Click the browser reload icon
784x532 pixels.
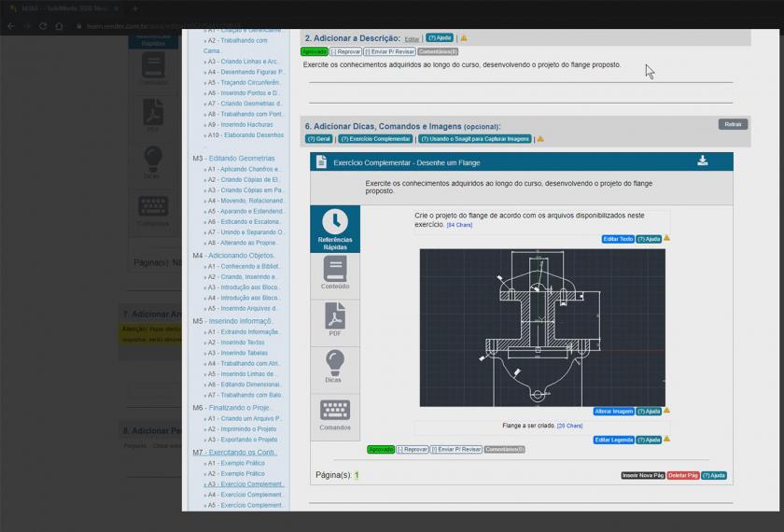[x=43, y=26]
